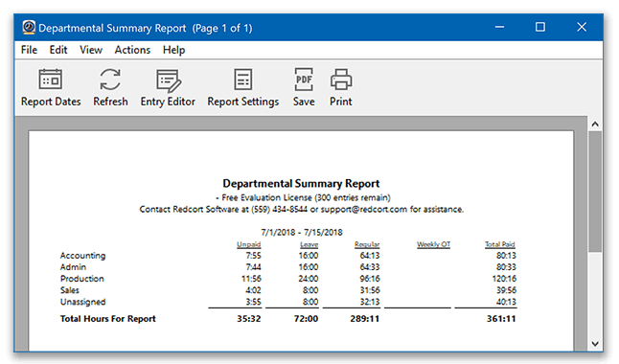Close the Departmental Summary Report window

pyautogui.click(x=582, y=27)
